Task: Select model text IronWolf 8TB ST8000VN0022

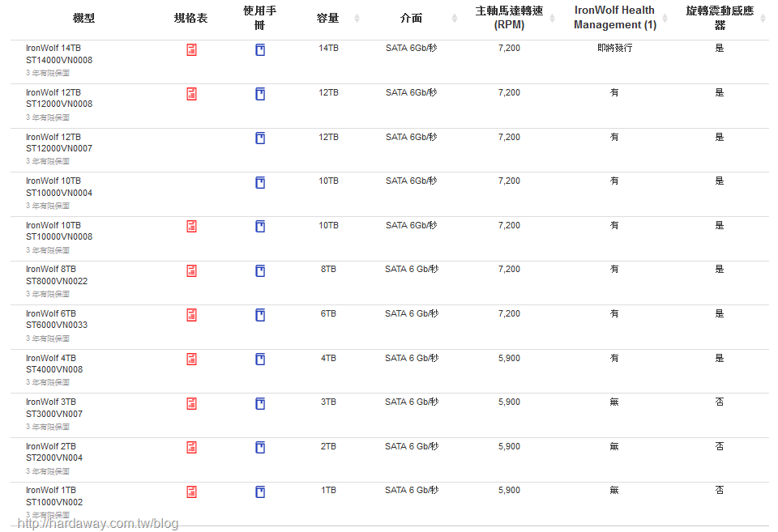Action: pyautogui.click(x=57, y=275)
